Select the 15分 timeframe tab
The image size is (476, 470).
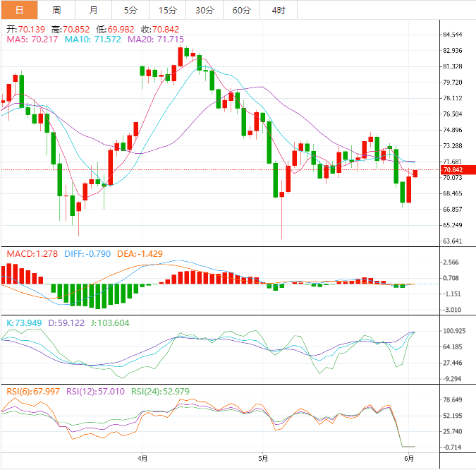pyautogui.click(x=167, y=10)
